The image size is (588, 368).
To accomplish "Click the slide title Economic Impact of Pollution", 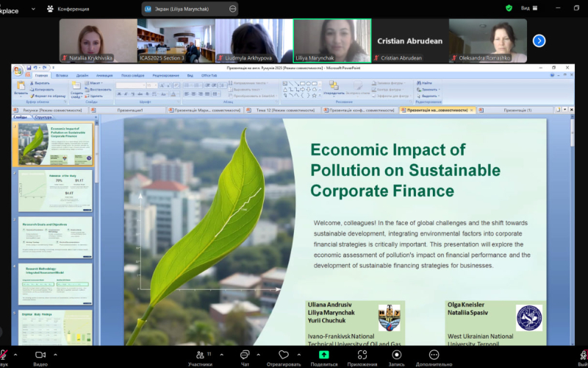I will tap(405, 170).
